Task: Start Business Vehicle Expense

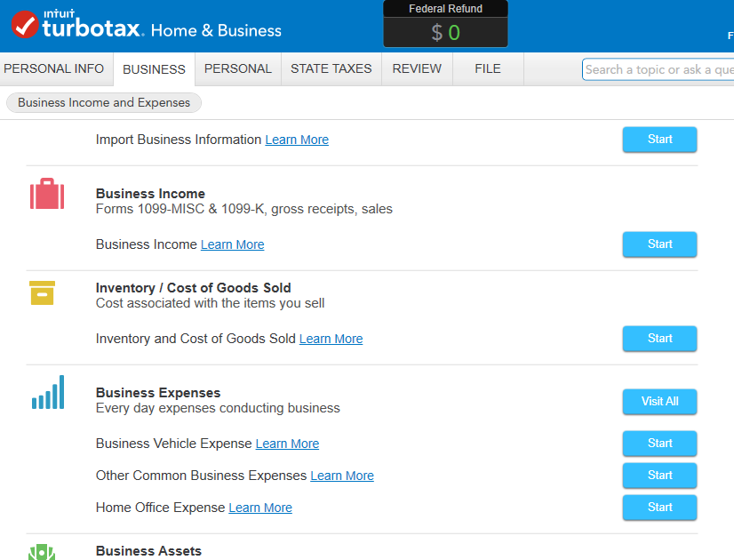Action: [659, 444]
